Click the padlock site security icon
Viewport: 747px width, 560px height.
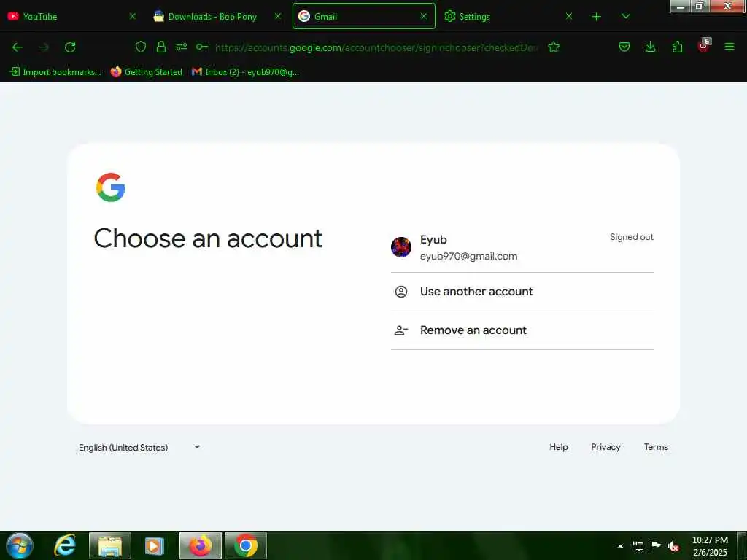[x=161, y=47]
